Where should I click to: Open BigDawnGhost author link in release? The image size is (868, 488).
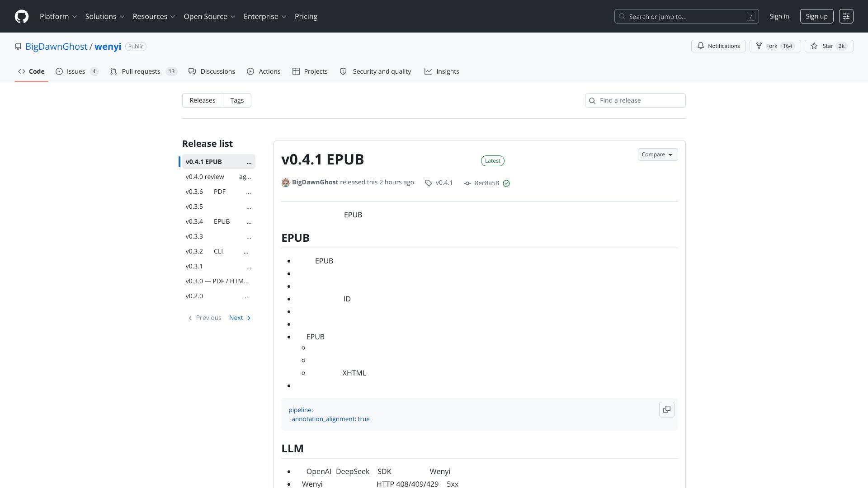[315, 182]
